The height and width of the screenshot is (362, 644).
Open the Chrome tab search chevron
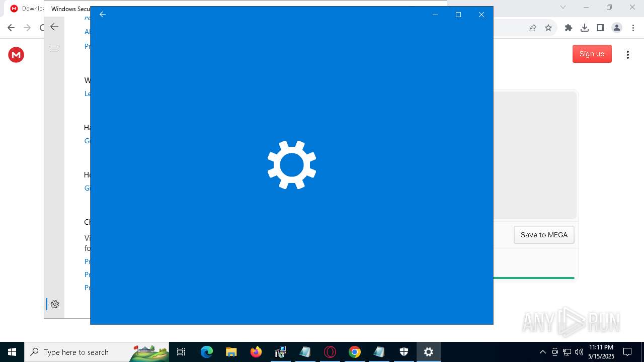[563, 7]
